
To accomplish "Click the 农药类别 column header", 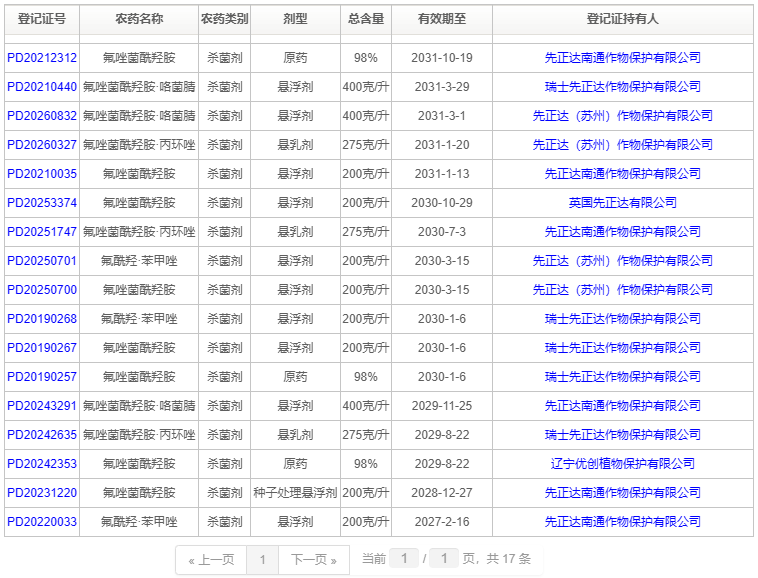I will click(224, 19).
